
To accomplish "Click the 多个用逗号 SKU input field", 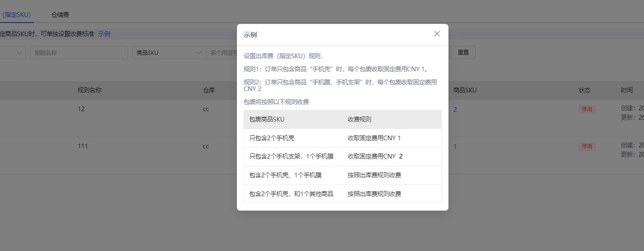I will 222,53.
